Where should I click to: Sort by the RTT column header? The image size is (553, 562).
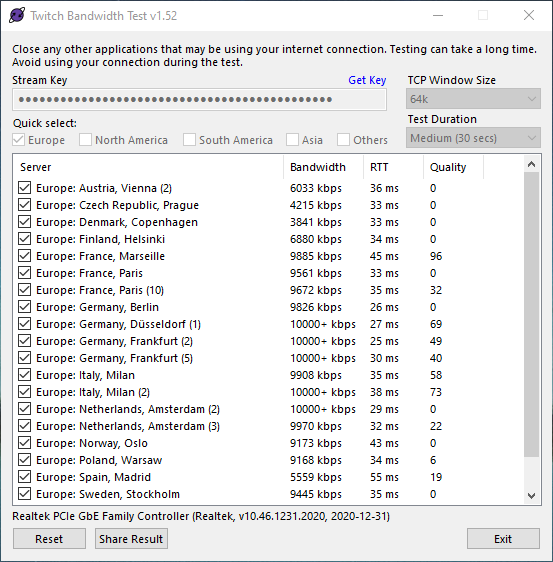[394, 167]
